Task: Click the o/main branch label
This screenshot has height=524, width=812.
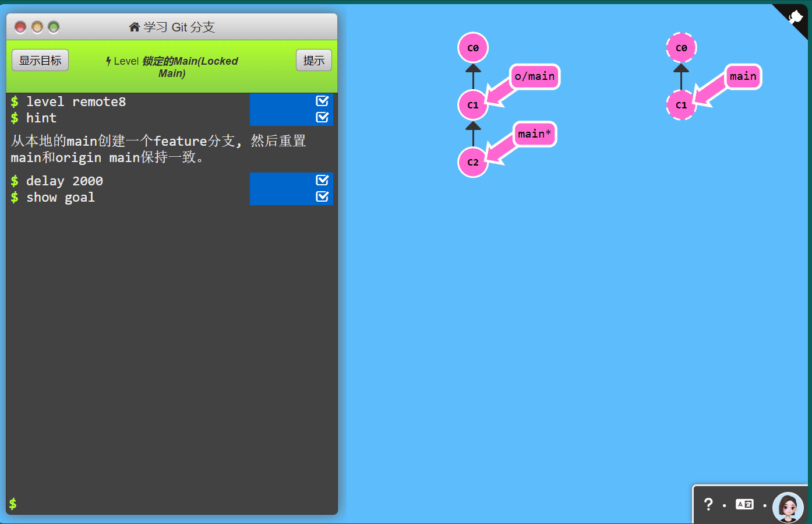Action: click(534, 76)
